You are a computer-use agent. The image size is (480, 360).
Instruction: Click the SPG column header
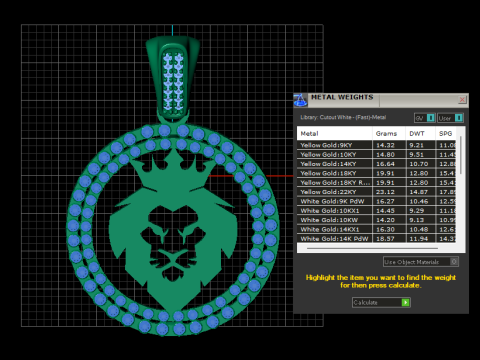coord(445,133)
